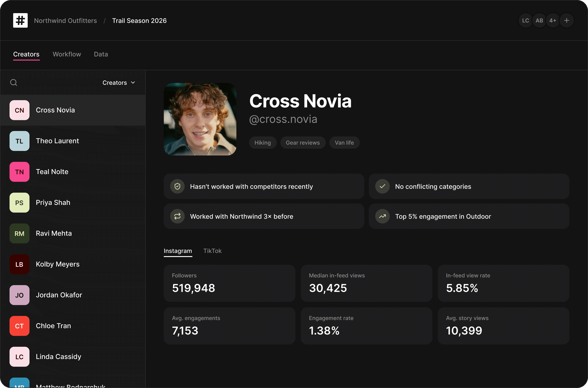
Task: Open Cross Novia's profile photo
Action: pos(200,119)
